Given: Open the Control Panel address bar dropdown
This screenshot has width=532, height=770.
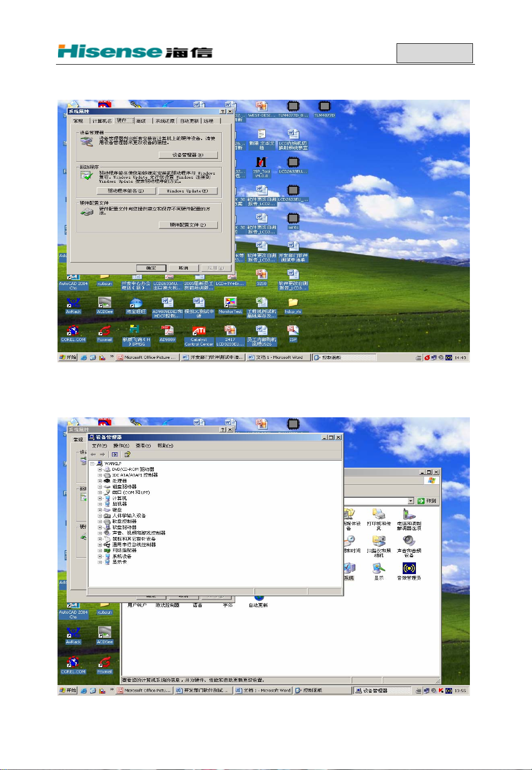Looking at the screenshot, I should [x=411, y=501].
